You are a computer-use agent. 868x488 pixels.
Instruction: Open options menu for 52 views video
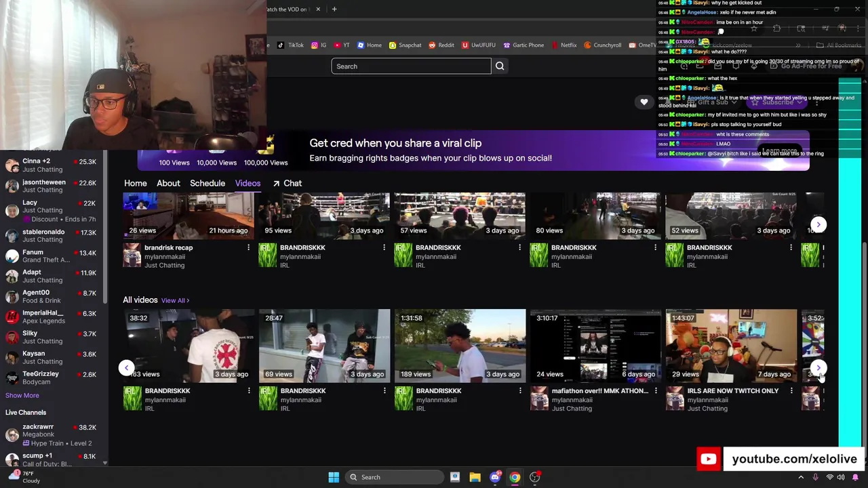pos(791,248)
